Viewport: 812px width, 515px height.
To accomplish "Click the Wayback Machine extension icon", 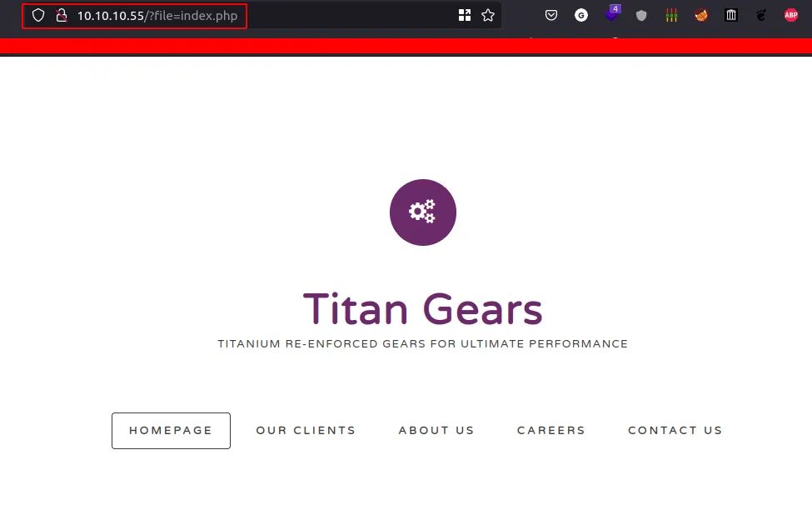I will pos(730,14).
